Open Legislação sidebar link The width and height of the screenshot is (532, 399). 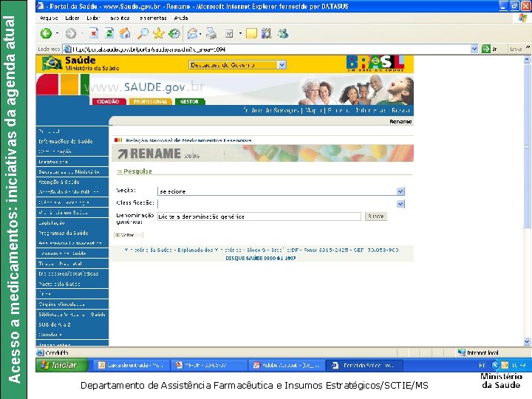click(x=52, y=222)
